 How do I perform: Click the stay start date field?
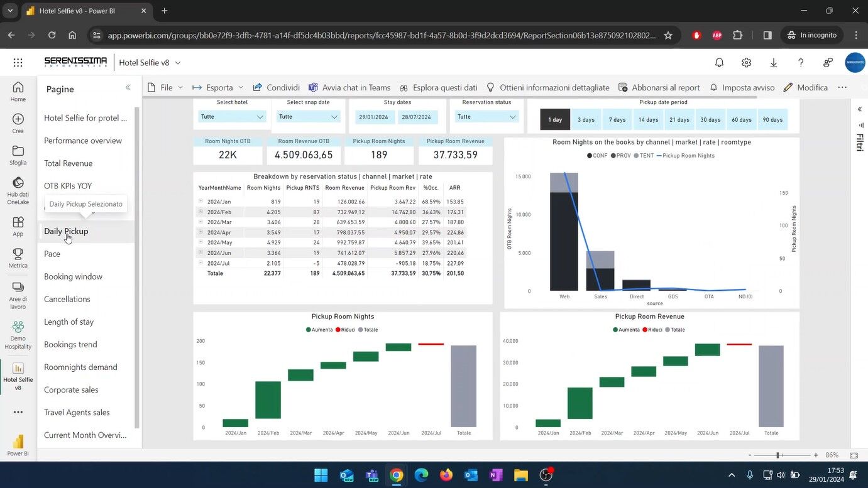pos(375,117)
